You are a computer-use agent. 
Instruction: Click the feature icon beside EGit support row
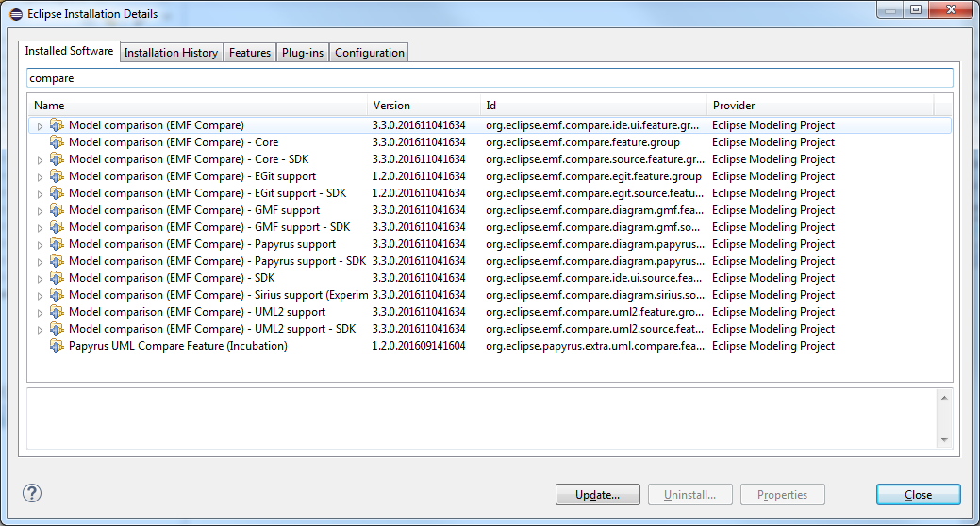pos(57,175)
